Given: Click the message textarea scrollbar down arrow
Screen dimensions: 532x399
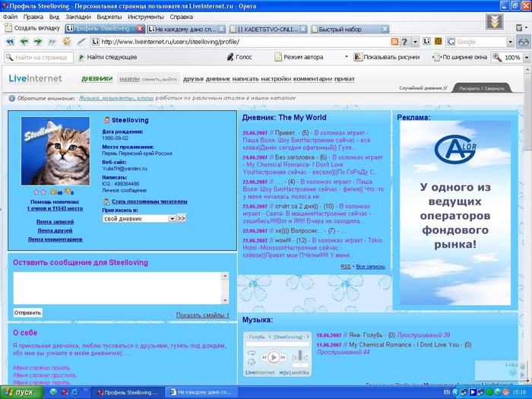Looking at the screenshot, I should (225, 300).
